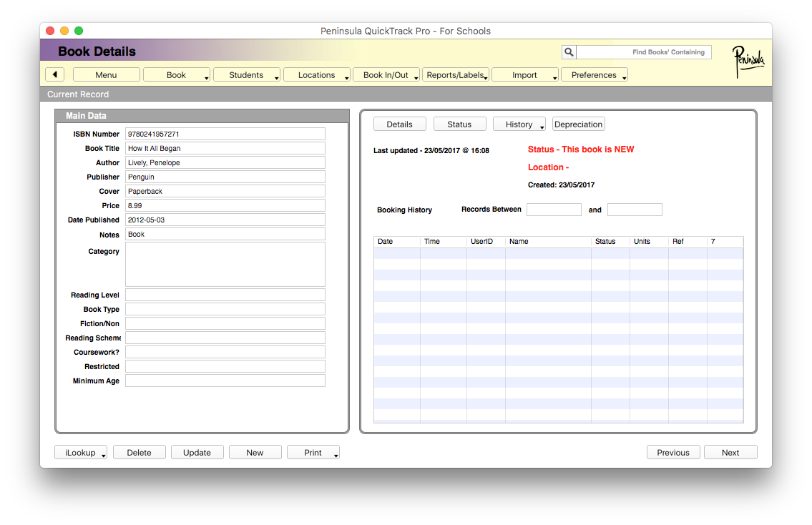
Task: Delete the current book record
Action: tap(140, 453)
